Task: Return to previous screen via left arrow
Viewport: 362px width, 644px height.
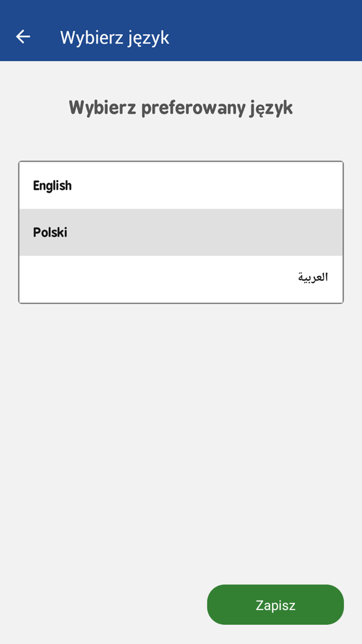Action: click(x=23, y=37)
